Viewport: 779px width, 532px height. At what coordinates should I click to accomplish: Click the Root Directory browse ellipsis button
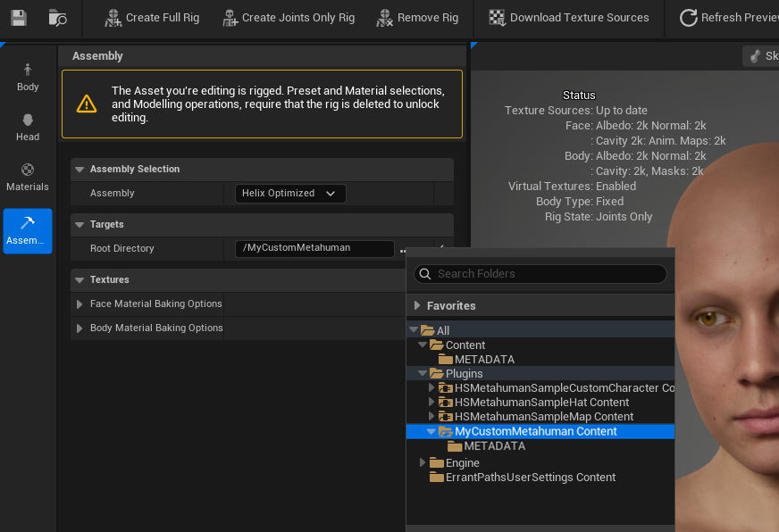(x=402, y=251)
